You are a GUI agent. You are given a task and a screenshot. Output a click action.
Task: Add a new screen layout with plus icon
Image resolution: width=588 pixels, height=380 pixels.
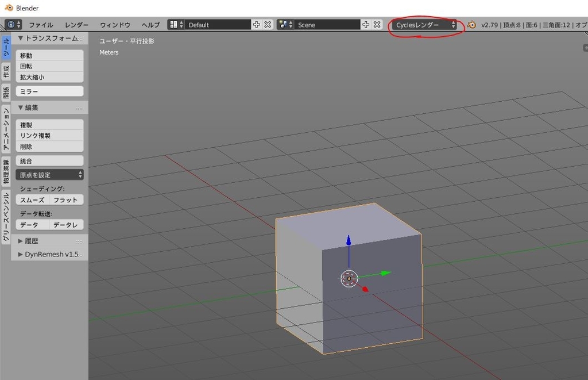(x=257, y=25)
